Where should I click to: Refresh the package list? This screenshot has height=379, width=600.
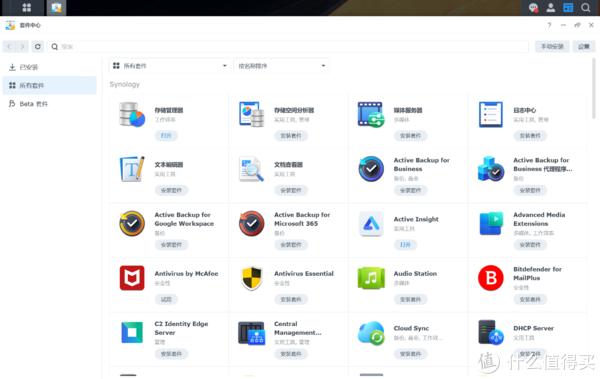coord(38,47)
